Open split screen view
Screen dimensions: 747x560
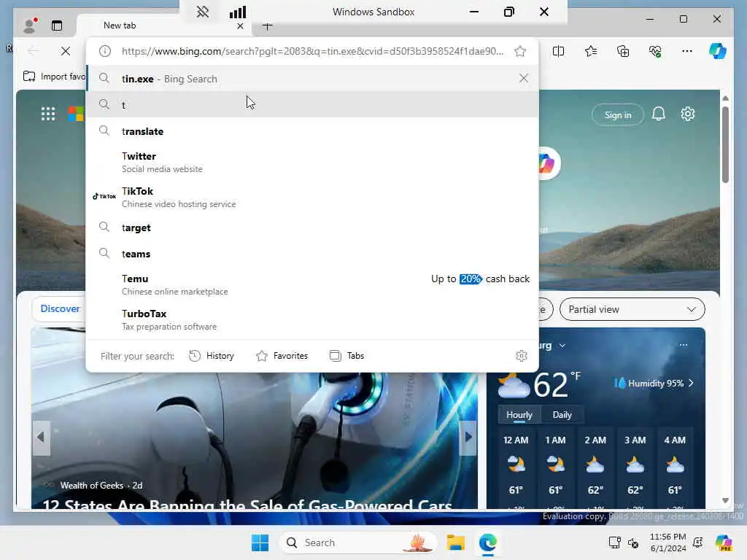click(x=558, y=51)
